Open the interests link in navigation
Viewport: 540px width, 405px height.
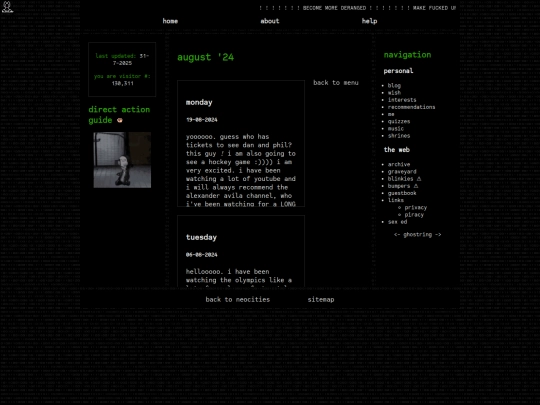(x=402, y=100)
